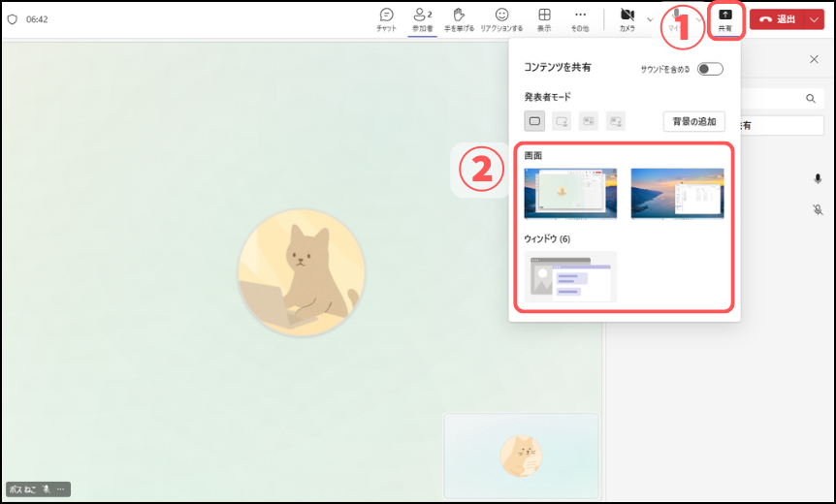Share the first screen showing Teams window

point(570,194)
